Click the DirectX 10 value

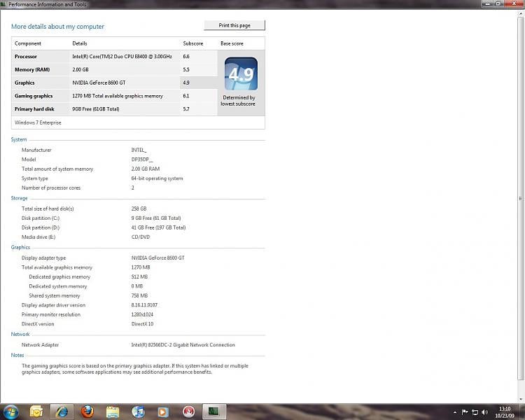(x=142, y=324)
